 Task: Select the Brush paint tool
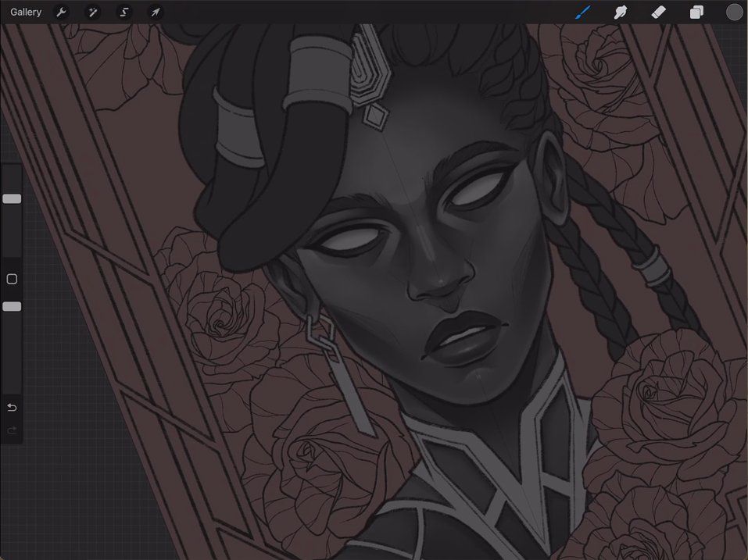point(583,12)
